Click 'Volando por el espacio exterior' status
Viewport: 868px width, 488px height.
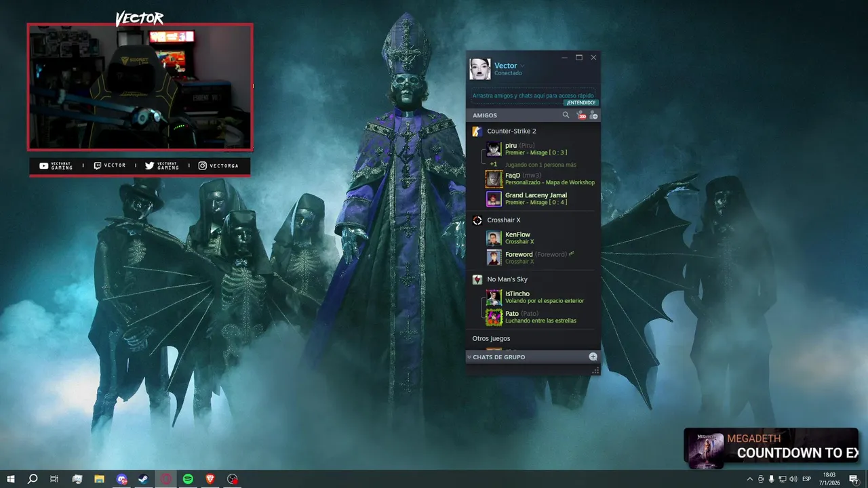click(x=545, y=301)
